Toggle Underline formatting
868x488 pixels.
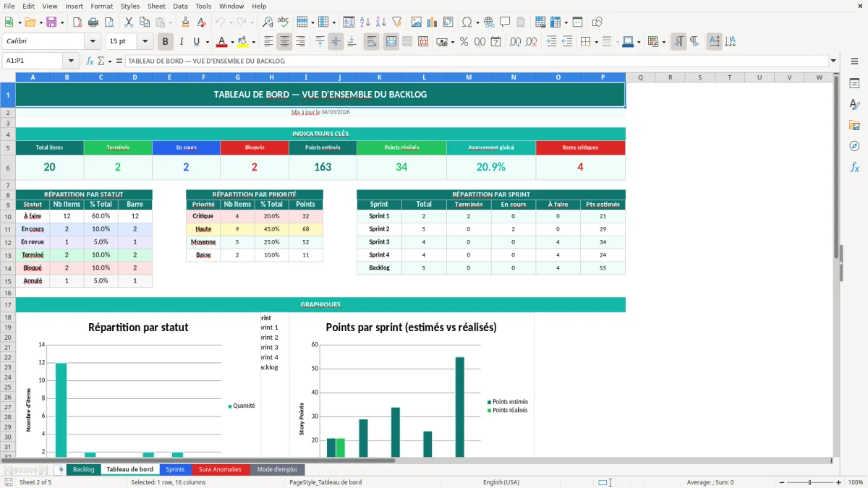click(x=197, y=42)
